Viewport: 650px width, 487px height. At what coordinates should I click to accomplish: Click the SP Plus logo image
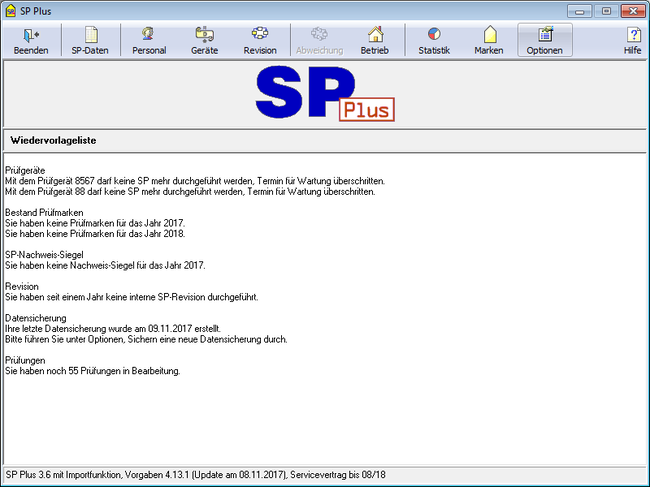324,93
